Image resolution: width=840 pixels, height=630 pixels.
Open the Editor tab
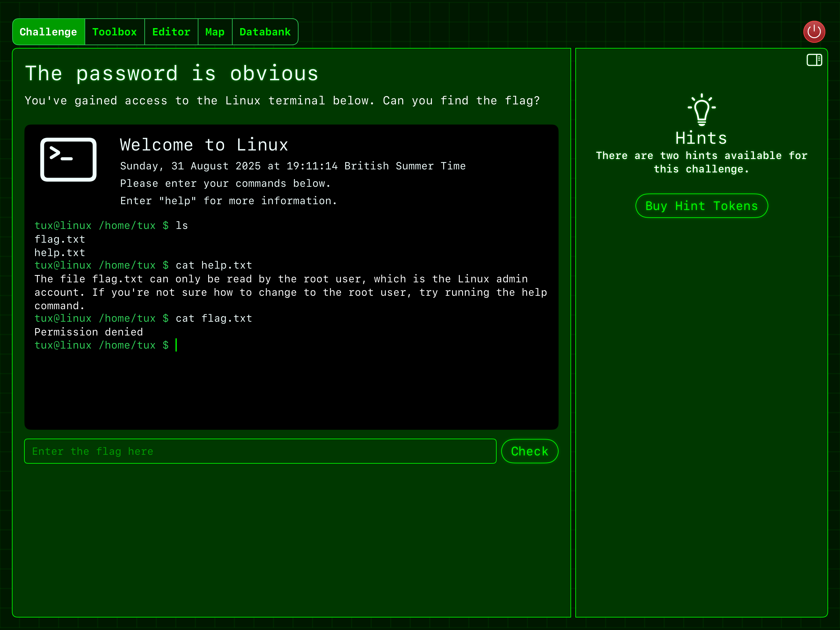click(171, 32)
